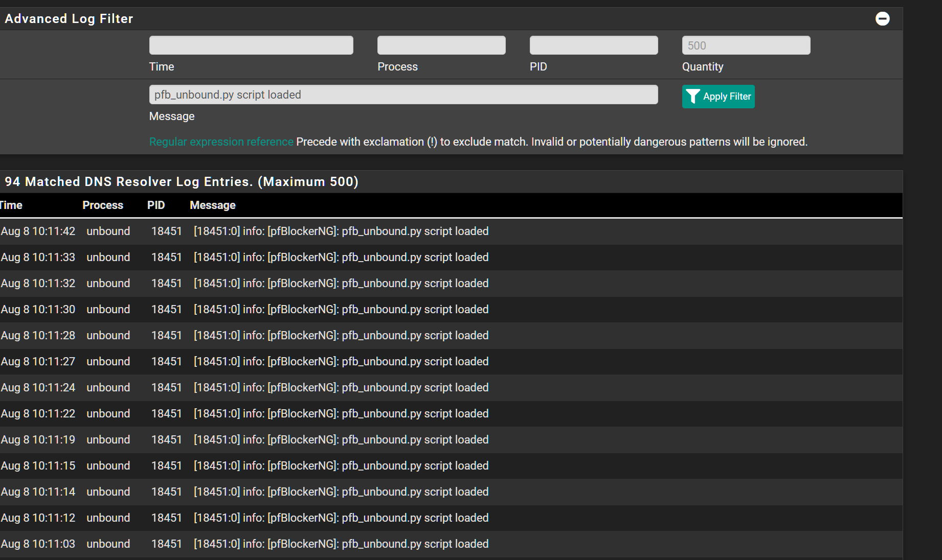Select log time Aug 8 10:11:14
Image resolution: width=942 pixels, height=560 pixels.
[x=38, y=492]
